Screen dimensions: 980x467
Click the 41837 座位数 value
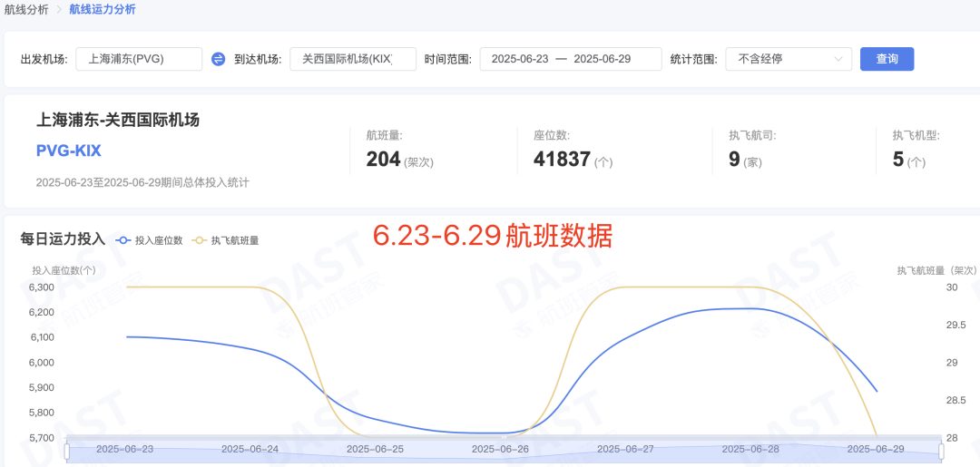coord(562,160)
